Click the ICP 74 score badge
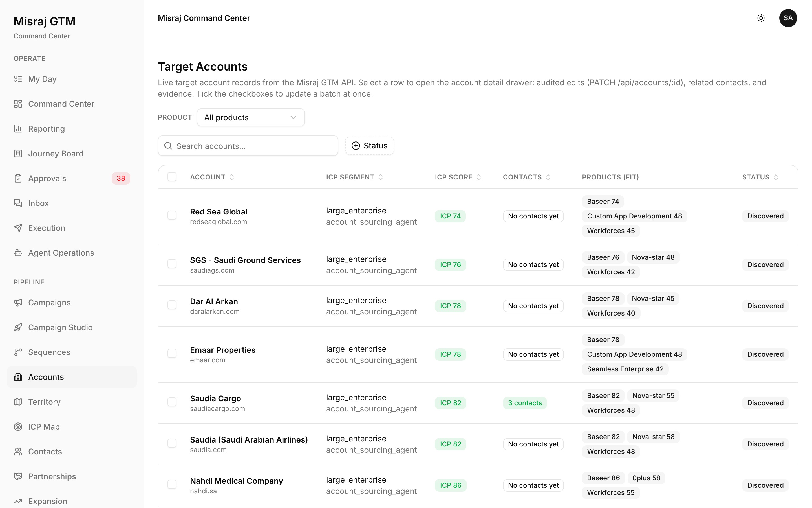812x508 pixels. click(x=450, y=216)
